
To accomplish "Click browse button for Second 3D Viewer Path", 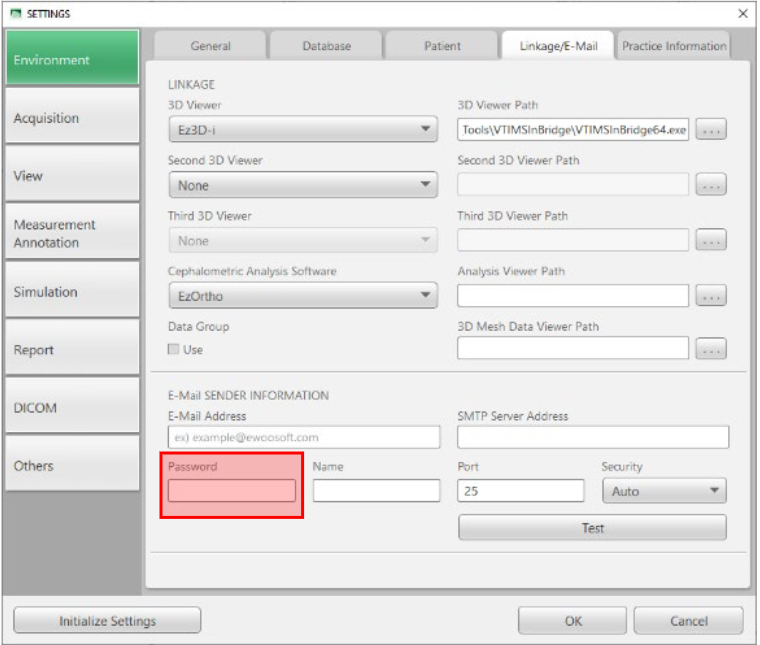I will (x=710, y=185).
